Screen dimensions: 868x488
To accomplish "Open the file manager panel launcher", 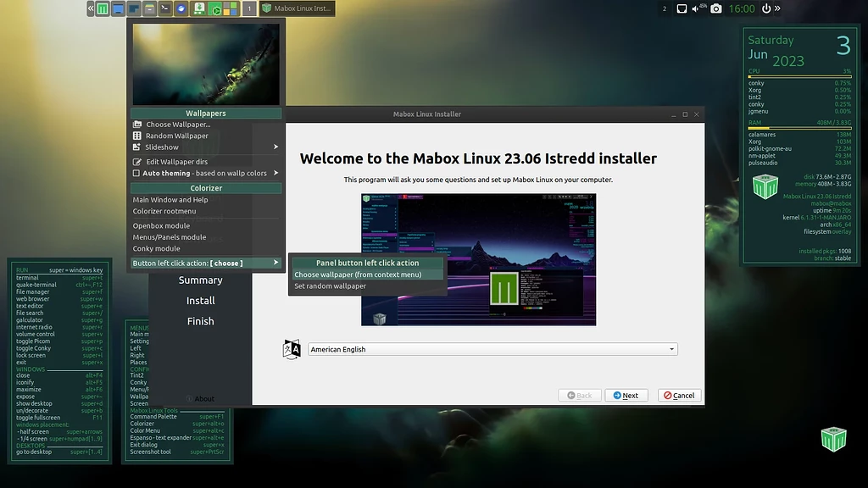I will 150,9.
